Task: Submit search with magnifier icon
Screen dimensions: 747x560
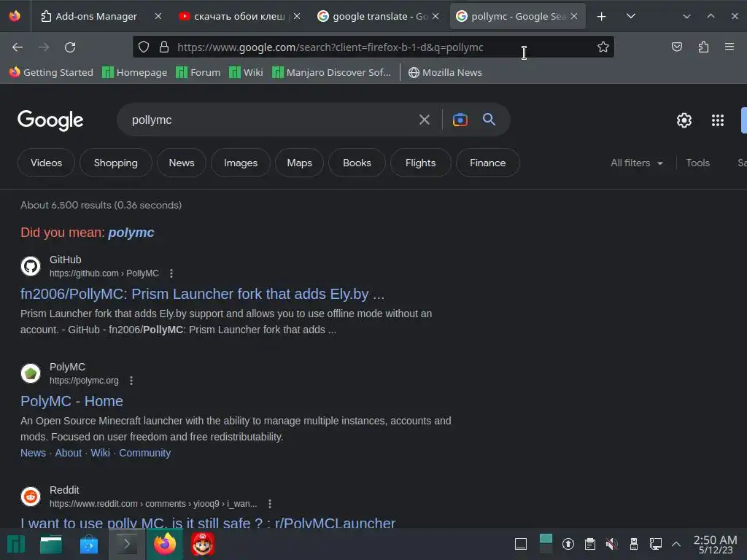Action: click(489, 120)
